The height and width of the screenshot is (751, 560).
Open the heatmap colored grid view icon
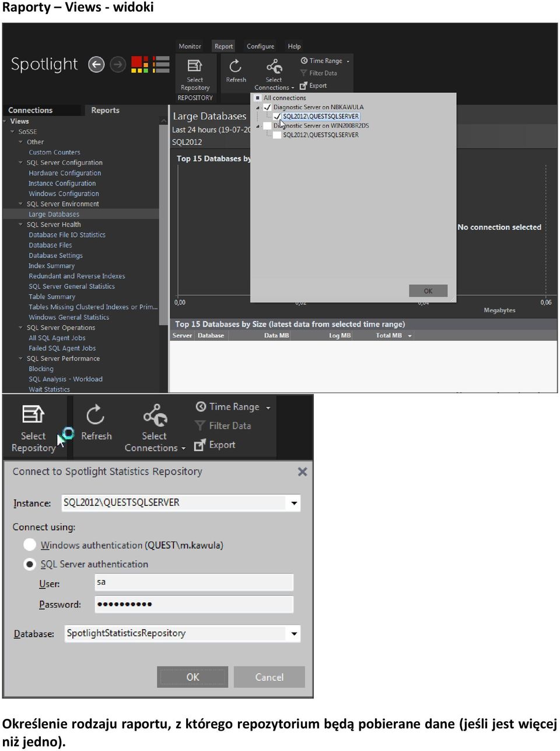[x=140, y=64]
